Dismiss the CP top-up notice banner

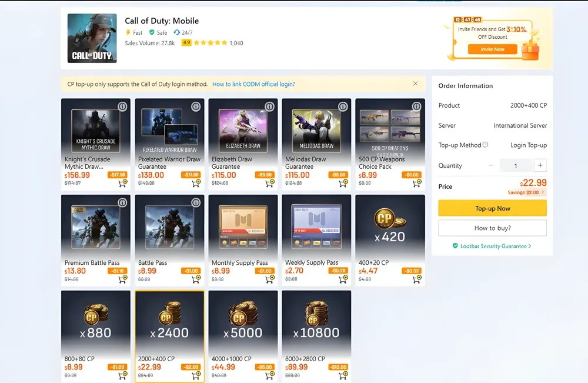416,84
